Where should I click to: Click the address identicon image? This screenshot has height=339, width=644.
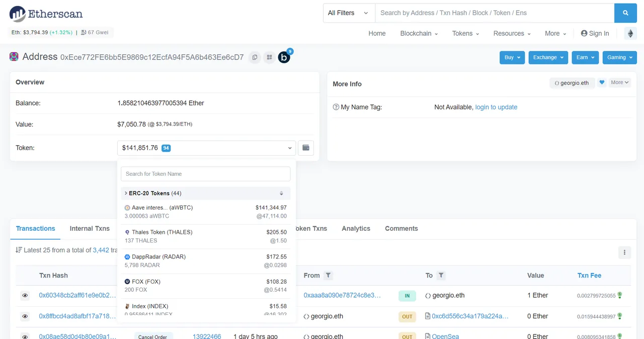coord(14,56)
